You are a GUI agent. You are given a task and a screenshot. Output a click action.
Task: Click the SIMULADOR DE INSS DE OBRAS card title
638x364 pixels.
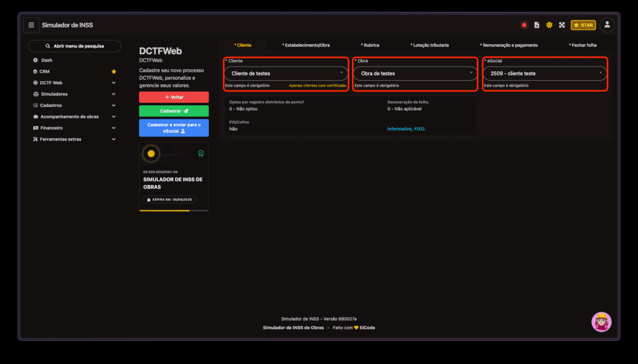click(x=173, y=183)
